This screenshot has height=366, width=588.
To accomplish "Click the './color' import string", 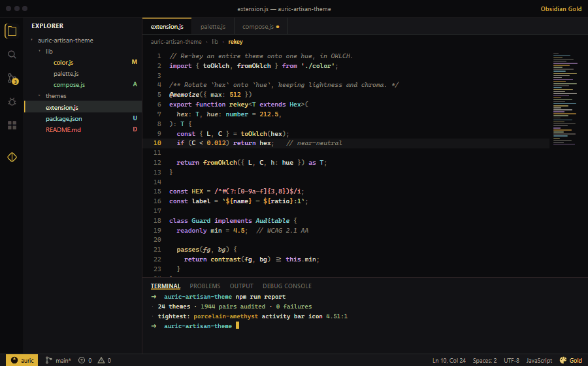I will [x=318, y=66].
